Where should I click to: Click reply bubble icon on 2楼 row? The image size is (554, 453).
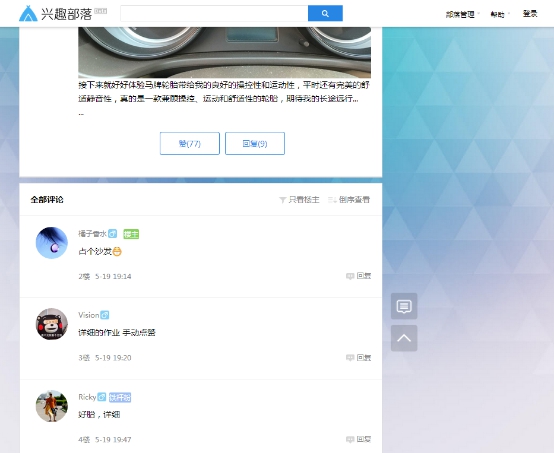pyautogui.click(x=350, y=276)
